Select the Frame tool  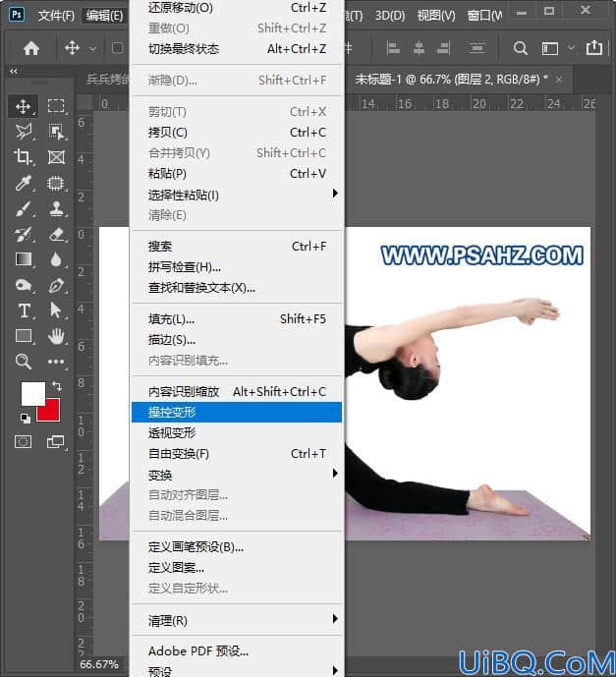[x=56, y=157]
